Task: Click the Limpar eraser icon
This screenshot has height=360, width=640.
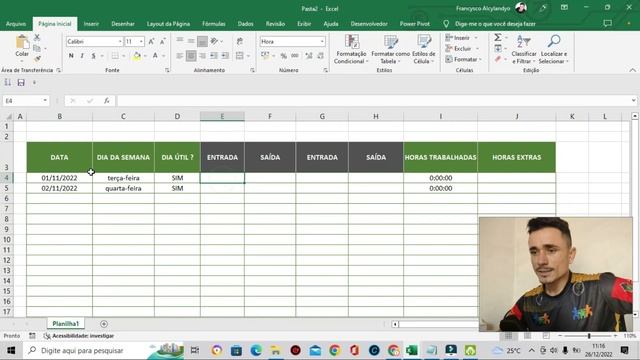Action: coord(498,60)
